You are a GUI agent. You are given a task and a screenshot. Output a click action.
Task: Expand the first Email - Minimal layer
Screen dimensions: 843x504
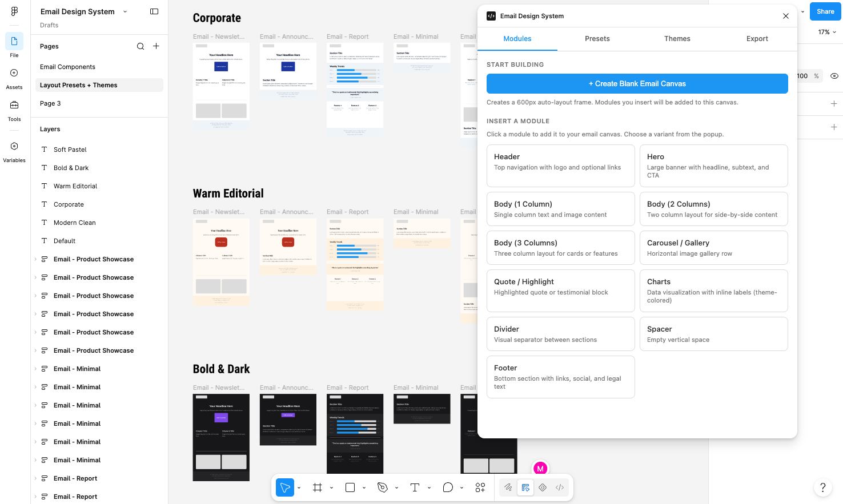(x=35, y=369)
